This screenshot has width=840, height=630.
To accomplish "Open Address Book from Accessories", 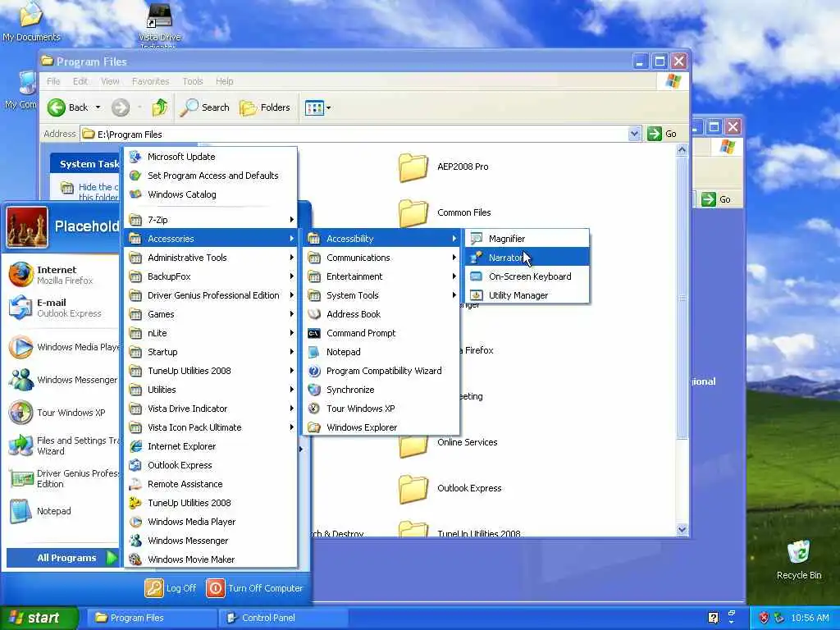I will pyautogui.click(x=382, y=314).
